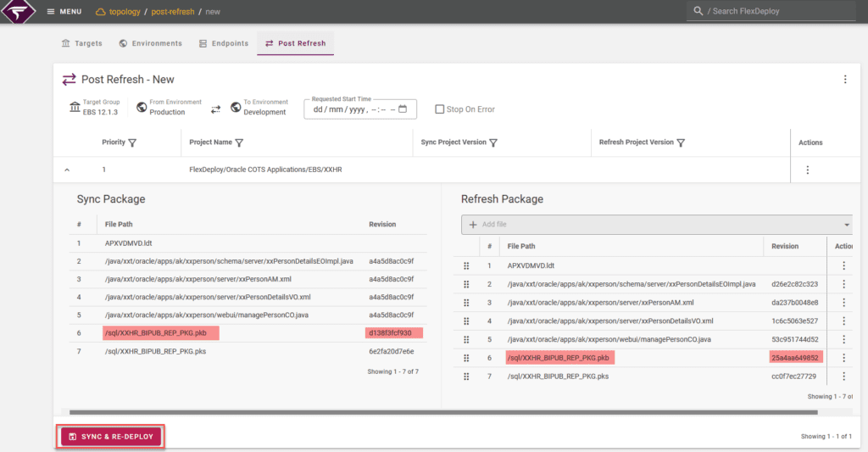This screenshot has height=452, width=868.
Task: Click the SYNC & RE-DEPLOY button
Action: [x=111, y=437]
